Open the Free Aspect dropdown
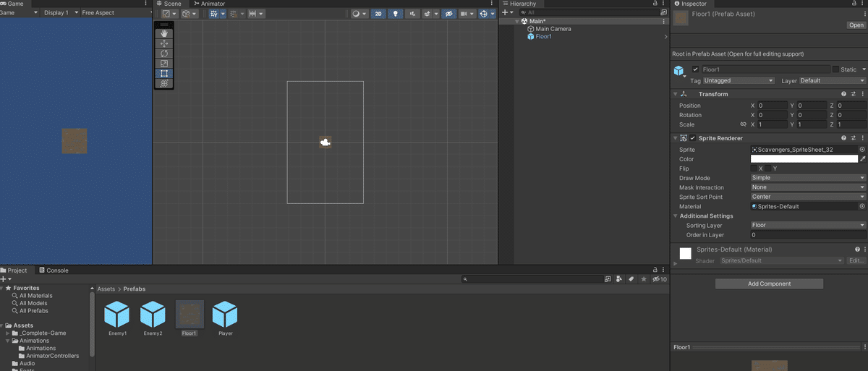Viewport: 868px width, 371px height. tap(114, 13)
